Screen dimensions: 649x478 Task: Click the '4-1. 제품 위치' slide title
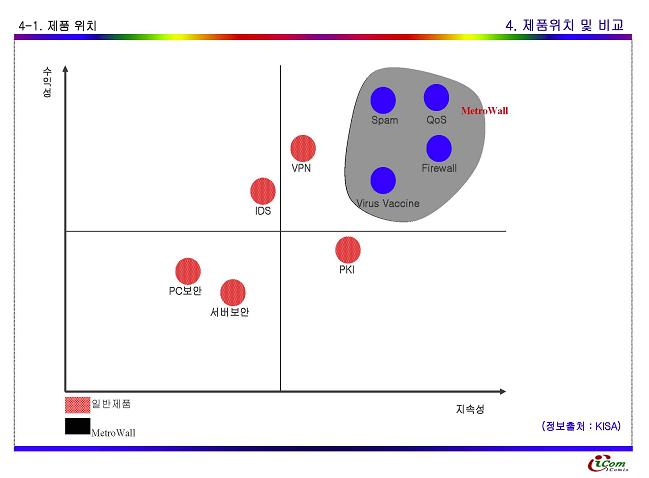[58, 24]
